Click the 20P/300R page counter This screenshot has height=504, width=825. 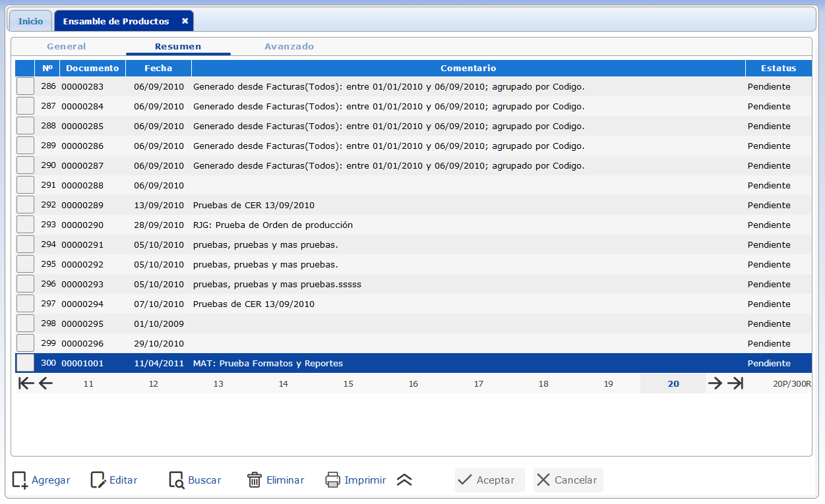[x=792, y=383]
